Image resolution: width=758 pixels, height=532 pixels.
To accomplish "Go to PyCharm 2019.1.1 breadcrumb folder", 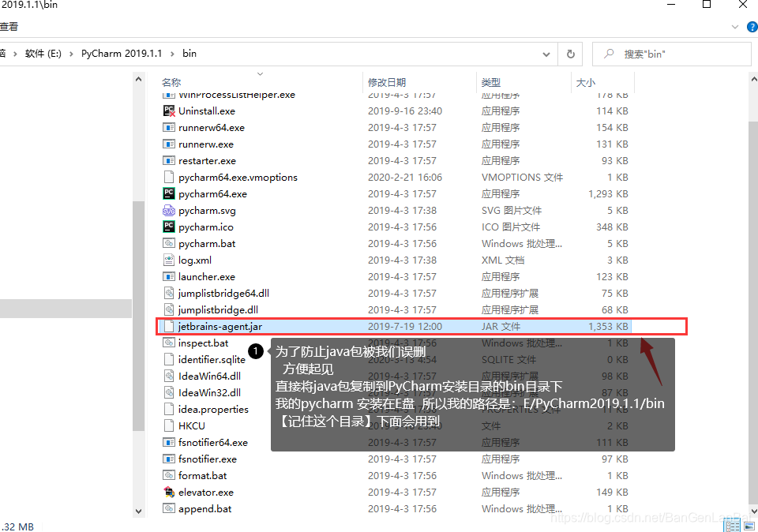I will pos(122,54).
